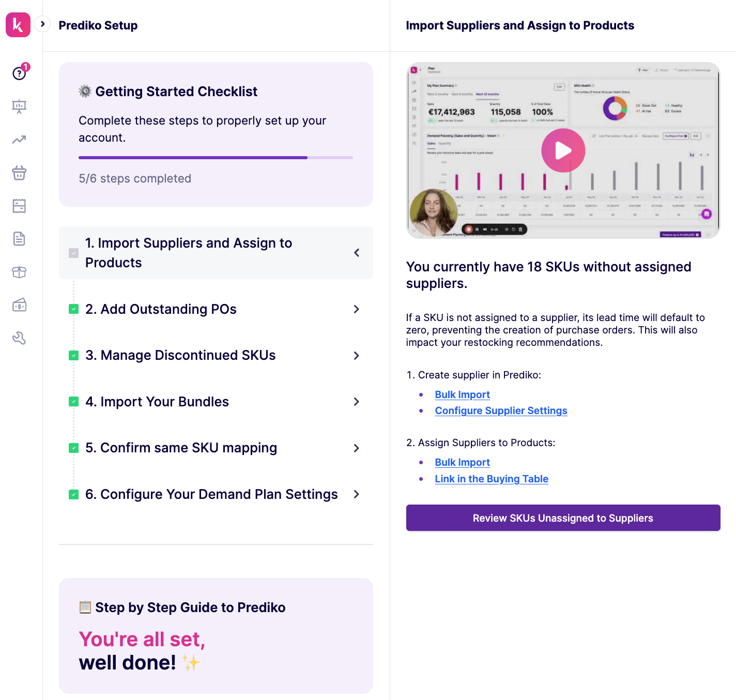Toggle checkbox for Configure Your Demand Plan Settings
Viewport: 736px width, 700px height.
coord(73,495)
